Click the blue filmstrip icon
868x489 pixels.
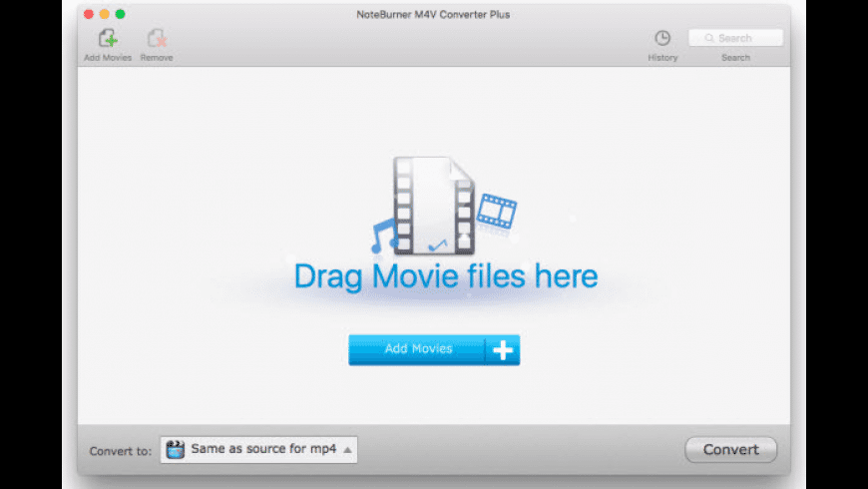pos(497,211)
